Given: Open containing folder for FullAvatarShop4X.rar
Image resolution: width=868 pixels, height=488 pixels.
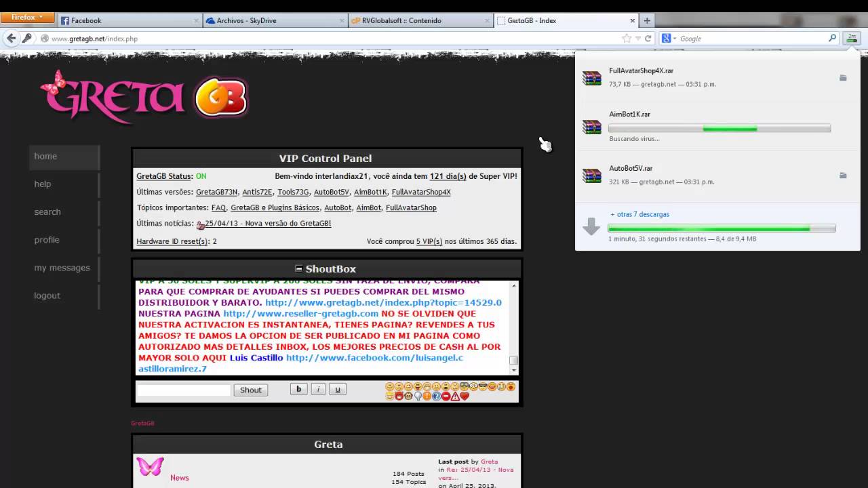Looking at the screenshot, I should tap(843, 78).
